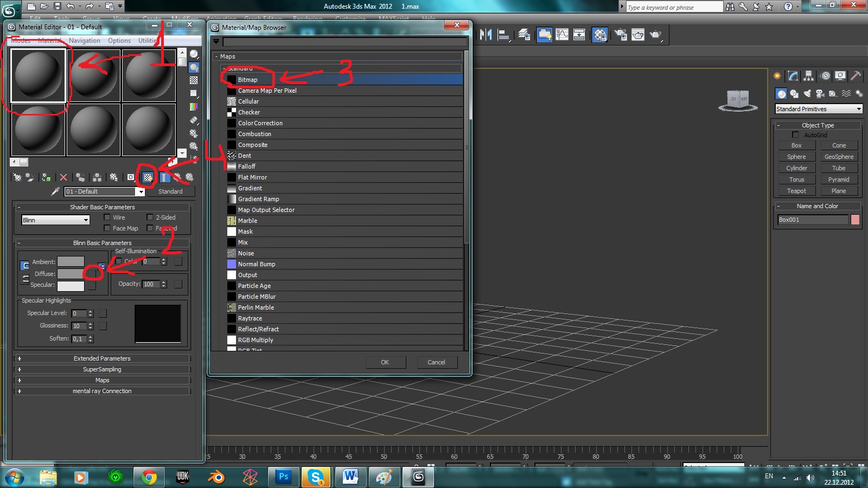The image size is (868, 488).
Task: Click Video Color Check icon
Action: click(x=194, y=107)
